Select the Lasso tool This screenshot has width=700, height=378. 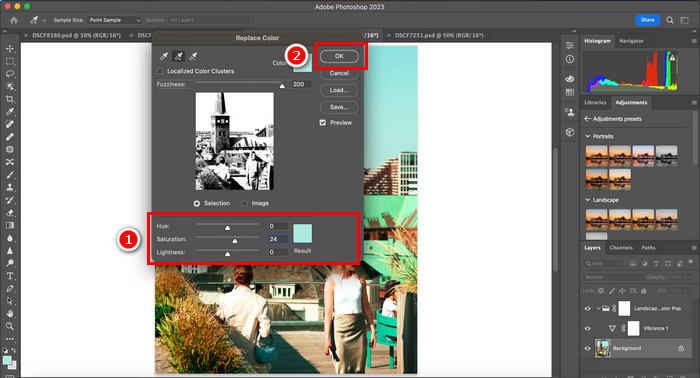[x=10, y=74]
